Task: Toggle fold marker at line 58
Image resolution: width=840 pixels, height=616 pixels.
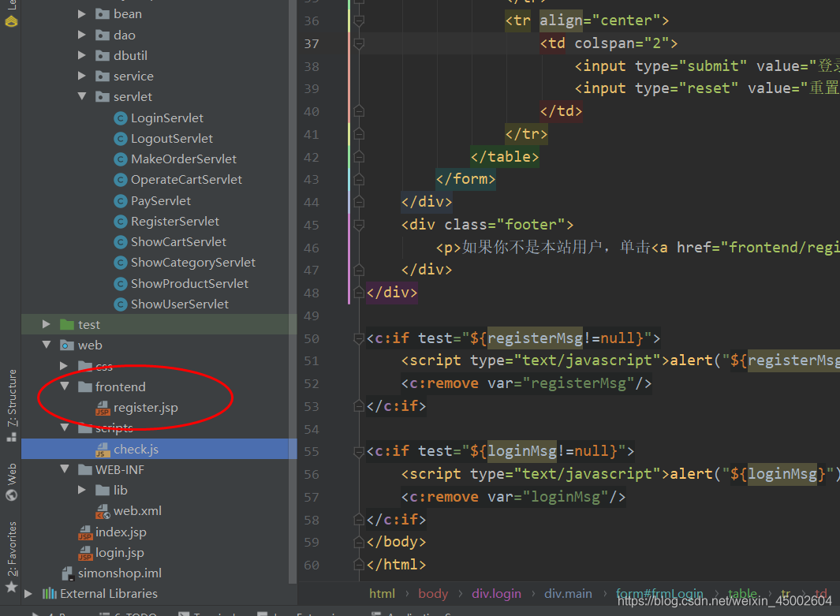Action: [x=359, y=520]
